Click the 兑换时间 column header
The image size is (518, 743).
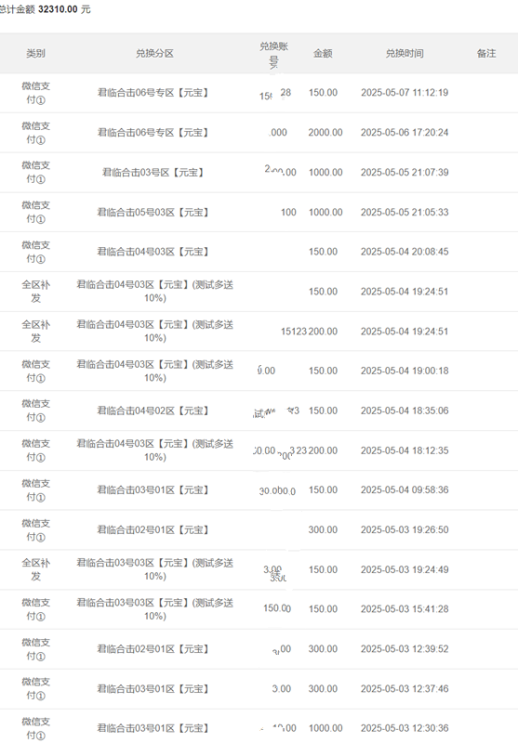404,53
